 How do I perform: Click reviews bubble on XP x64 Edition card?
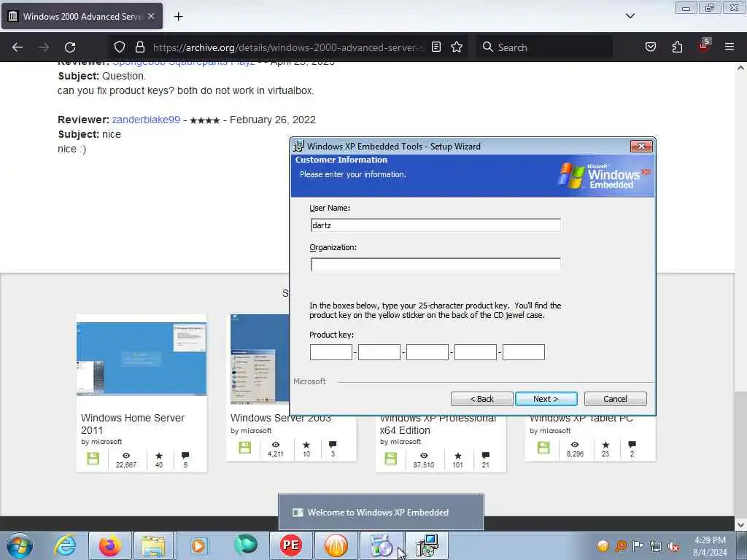(x=485, y=456)
